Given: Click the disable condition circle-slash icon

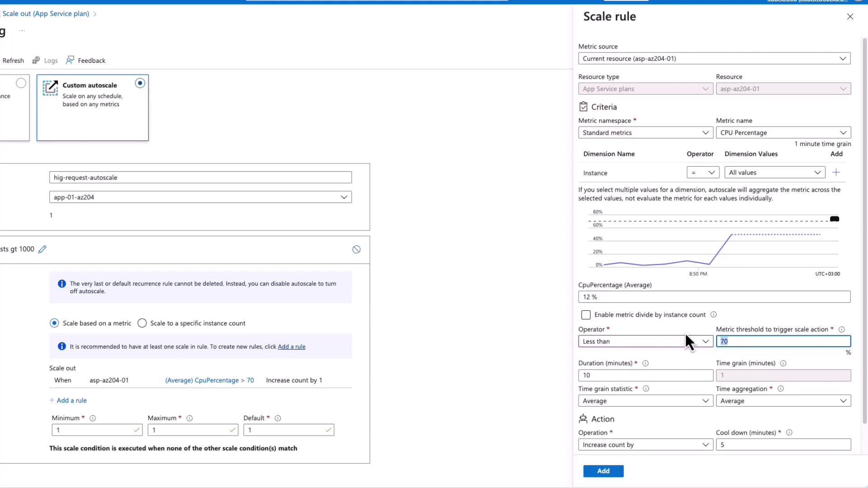Looking at the screenshot, I should (x=356, y=249).
